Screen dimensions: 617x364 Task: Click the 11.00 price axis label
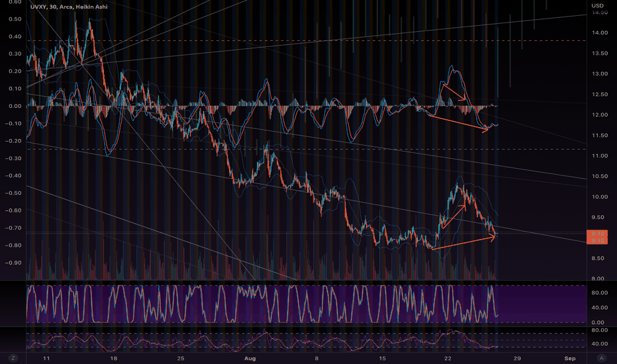600,156
